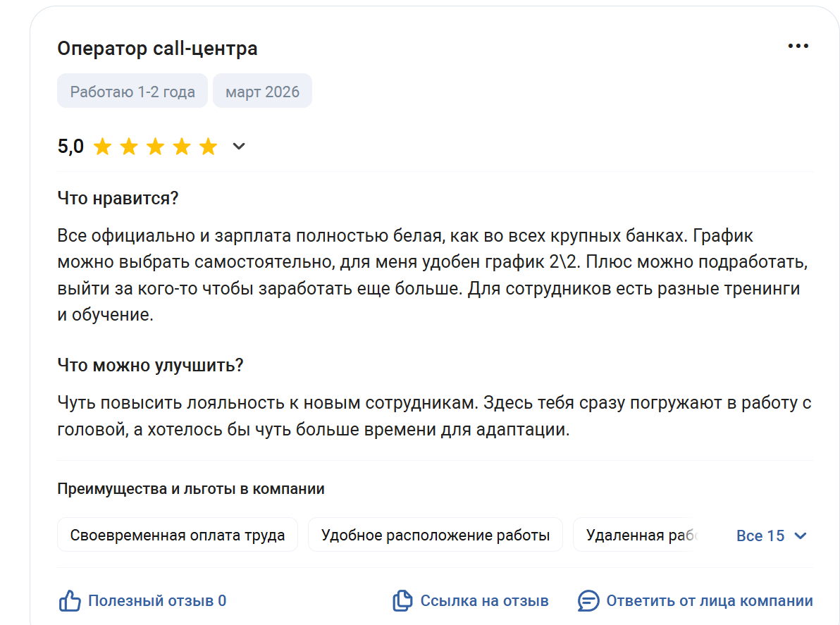Click the "март 2026" date tag

pos(262,92)
